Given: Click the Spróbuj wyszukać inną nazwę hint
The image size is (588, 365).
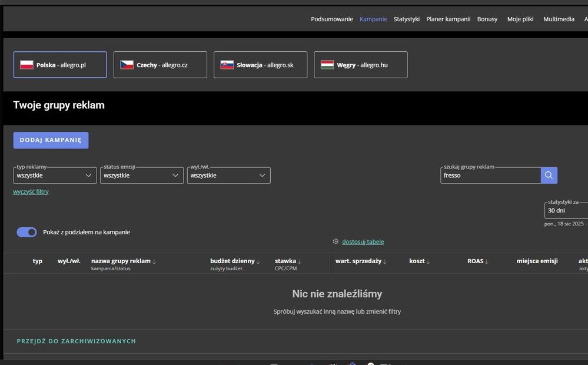Looking at the screenshot, I should (337, 311).
